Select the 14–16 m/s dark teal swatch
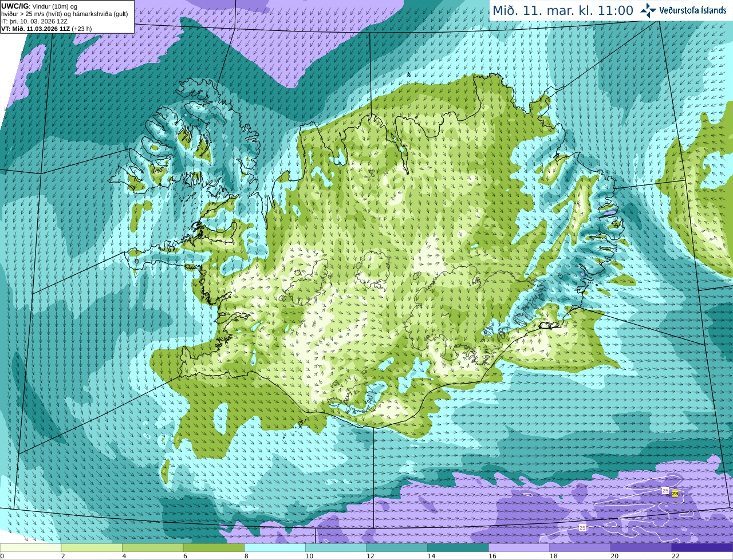This screenshot has width=733, height=560. (x=458, y=547)
